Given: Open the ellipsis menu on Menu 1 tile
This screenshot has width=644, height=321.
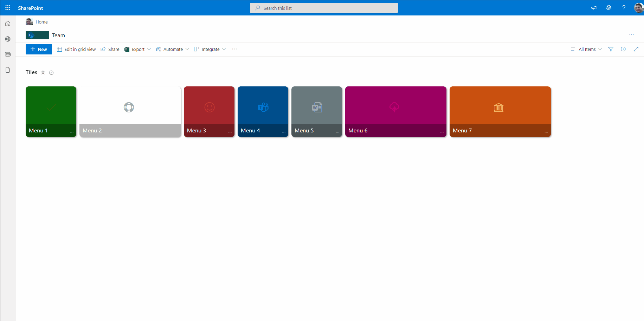Looking at the screenshot, I should (x=72, y=131).
